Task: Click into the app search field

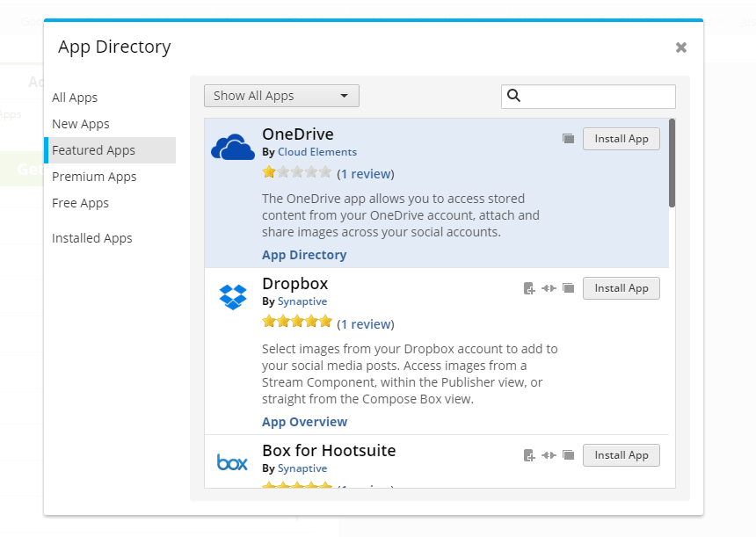Action: coord(588,97)
